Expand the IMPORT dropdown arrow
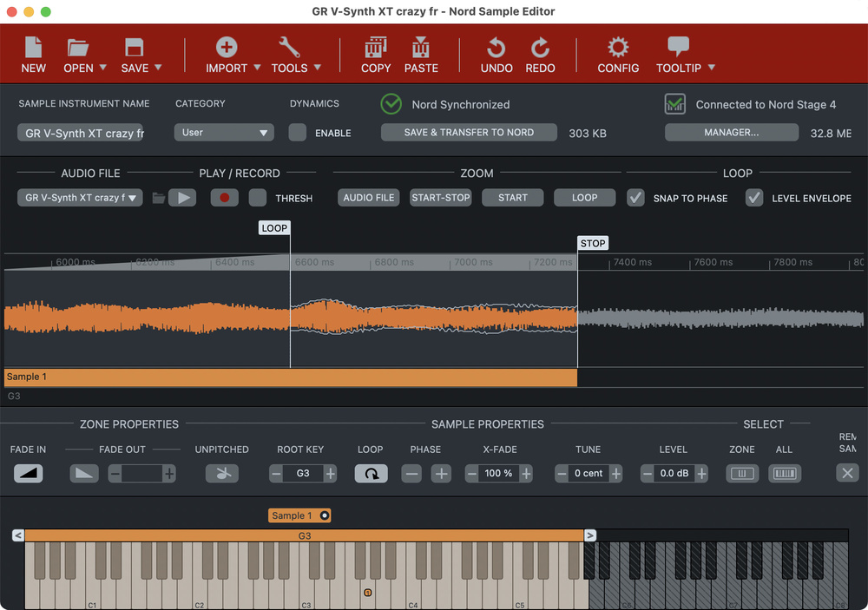 257,68
